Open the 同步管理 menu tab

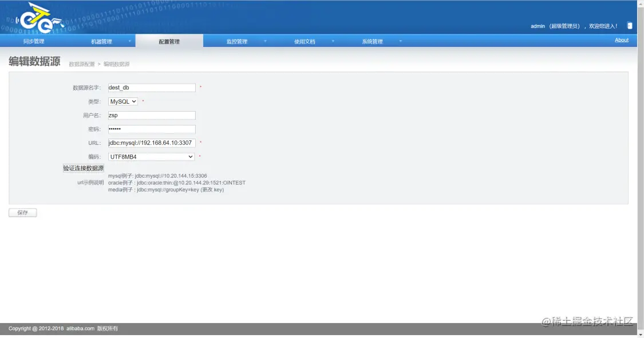pyautogui.click(x=34, y=41)
